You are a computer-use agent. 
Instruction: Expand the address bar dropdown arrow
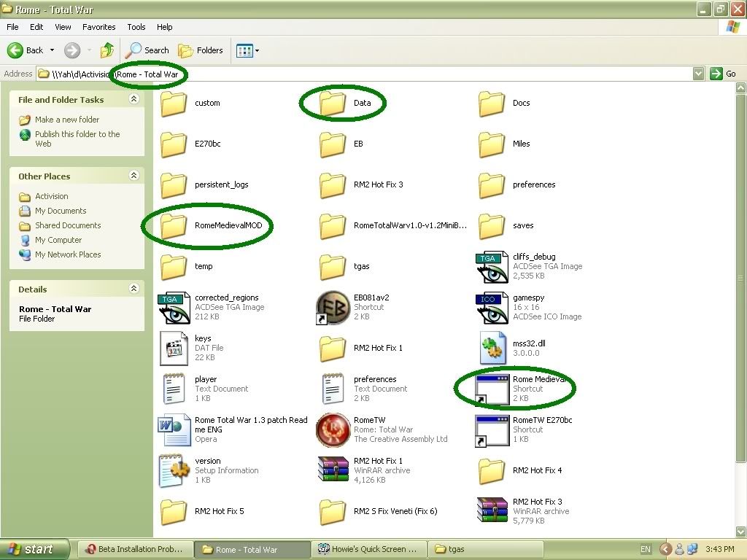tap(698, 74)
